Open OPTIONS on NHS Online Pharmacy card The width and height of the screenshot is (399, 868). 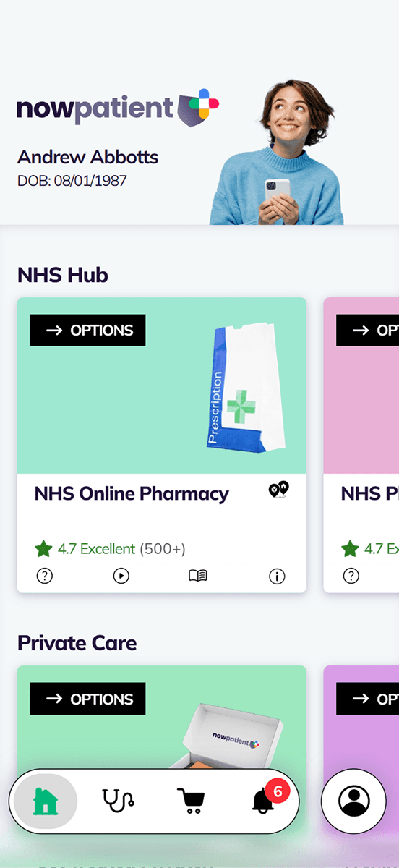(x=87, y=330)
